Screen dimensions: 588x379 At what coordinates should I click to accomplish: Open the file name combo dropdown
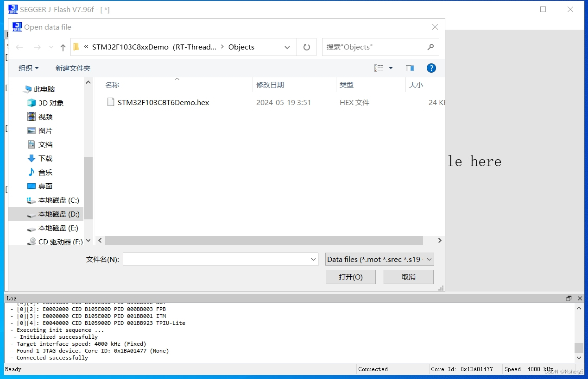314,260
